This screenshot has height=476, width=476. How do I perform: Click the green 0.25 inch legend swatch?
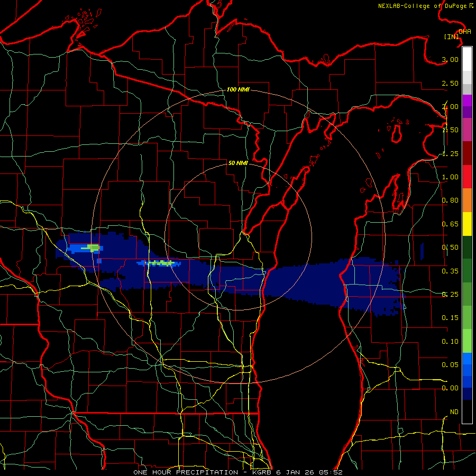pos(467,294)
